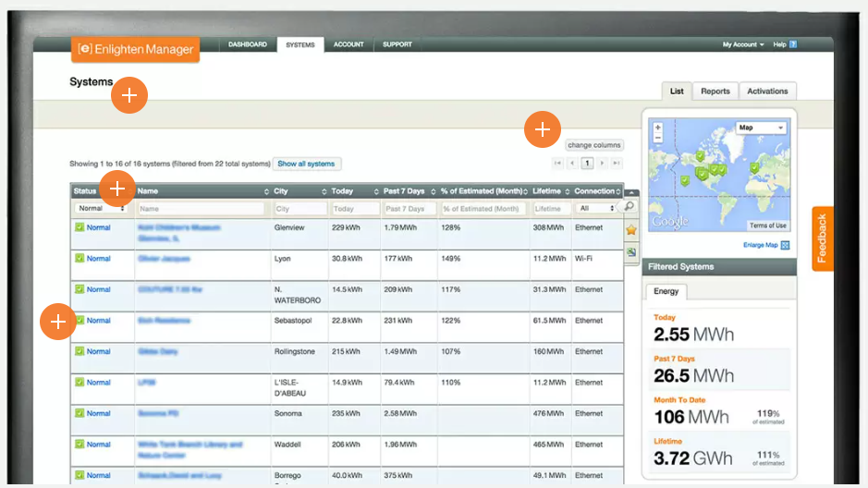Select the List view tab
The height and width of the screenshot is (488, 868).
coord(677,91)
